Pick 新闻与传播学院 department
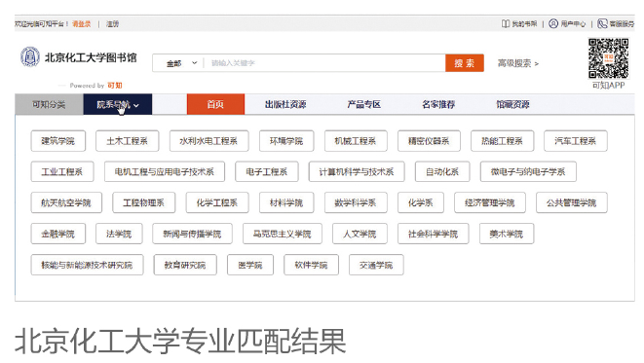The height and width of the screenshot is (363, 644). pos(192,234)
